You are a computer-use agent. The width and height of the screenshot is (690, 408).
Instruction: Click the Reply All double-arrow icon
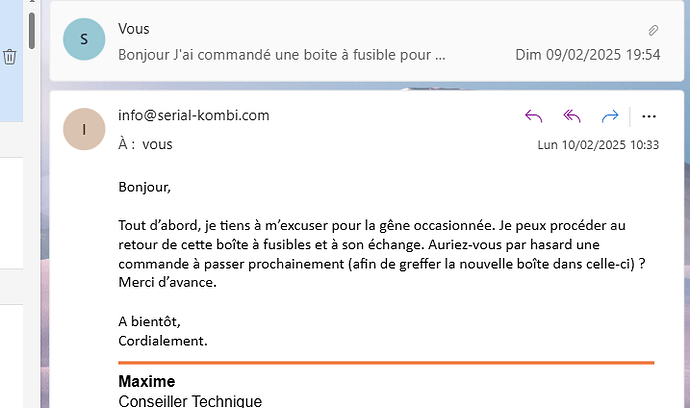(x=572, y=117)
